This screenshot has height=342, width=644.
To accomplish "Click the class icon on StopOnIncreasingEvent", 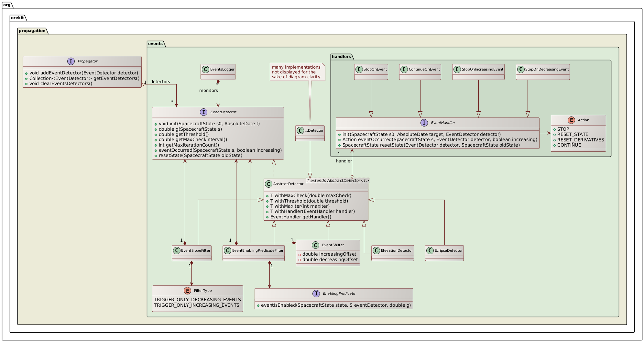I will pyautogui.click(x=457, y=69).
